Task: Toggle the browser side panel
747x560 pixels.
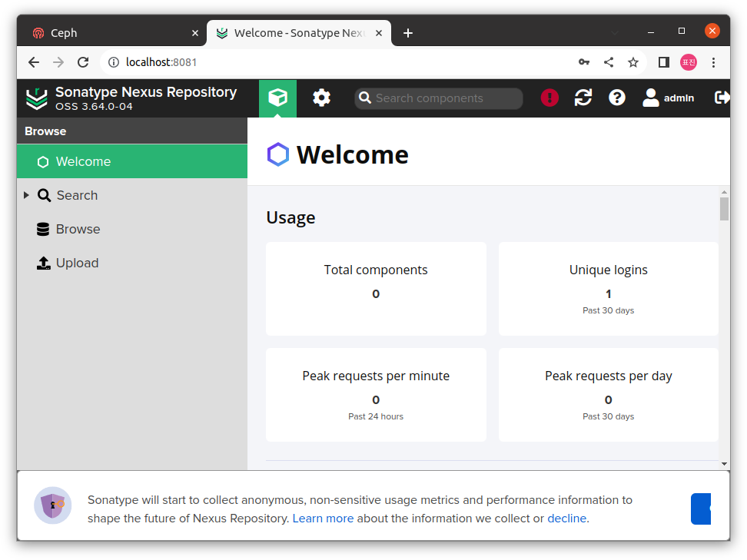Action: 664,62
